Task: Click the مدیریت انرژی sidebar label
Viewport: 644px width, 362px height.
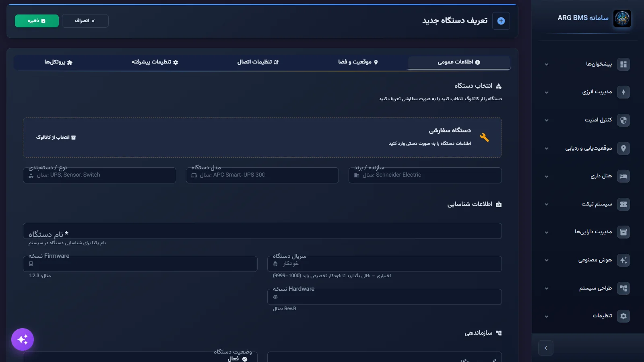Action: (x=597, y=92)
